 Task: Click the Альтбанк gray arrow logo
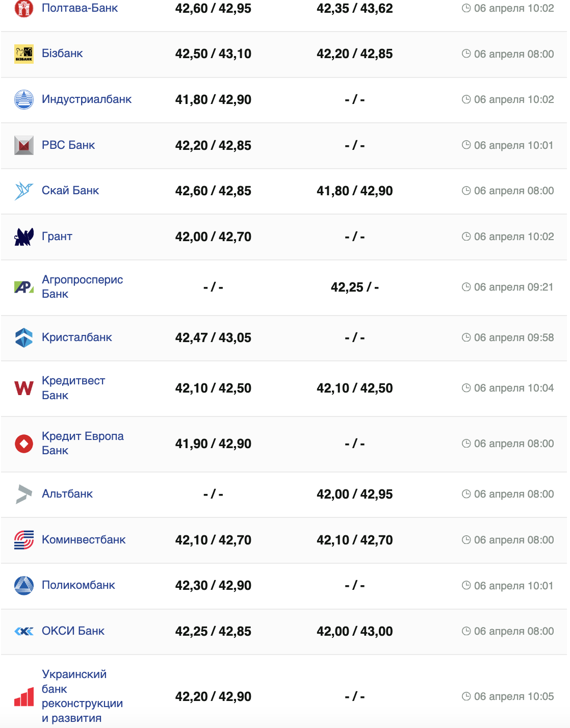coord(23,494)
